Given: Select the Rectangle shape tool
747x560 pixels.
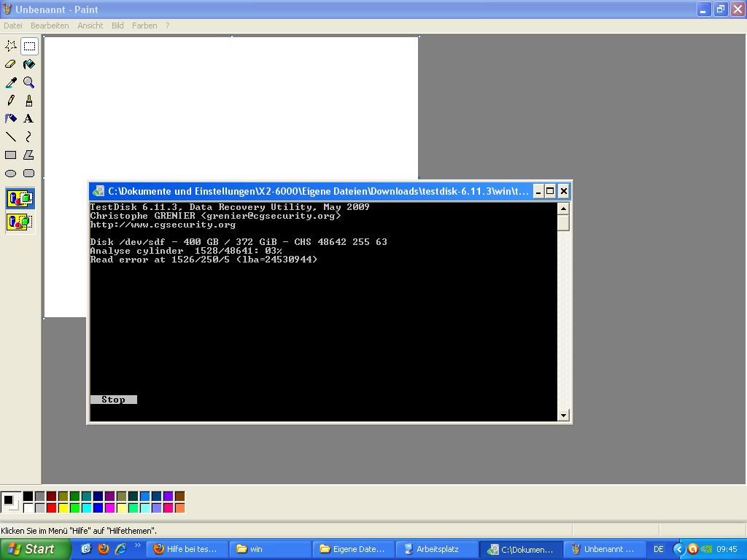Looking at the screenshot, I should [11, 155].
